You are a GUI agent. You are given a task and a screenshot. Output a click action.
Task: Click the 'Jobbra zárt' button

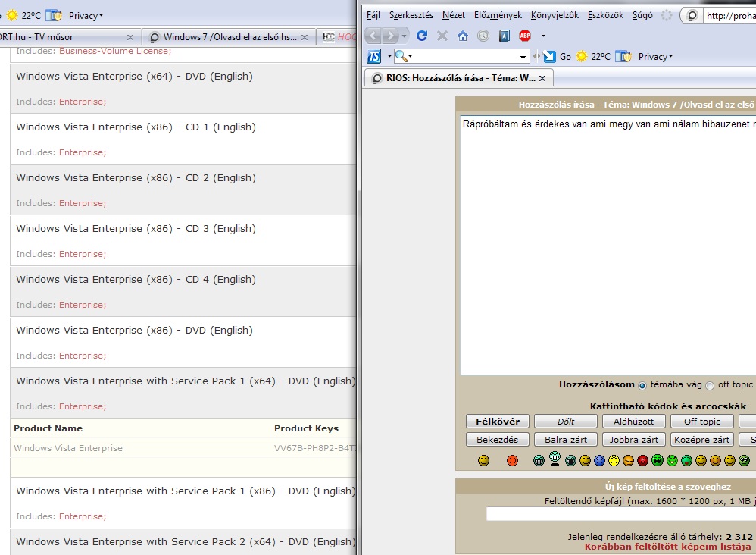[x=633, y=440]
